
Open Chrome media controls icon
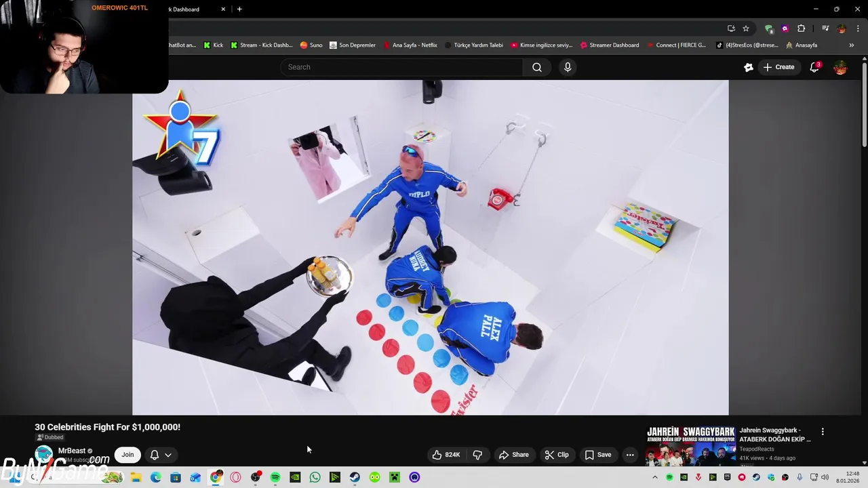[x=825, y=28]
